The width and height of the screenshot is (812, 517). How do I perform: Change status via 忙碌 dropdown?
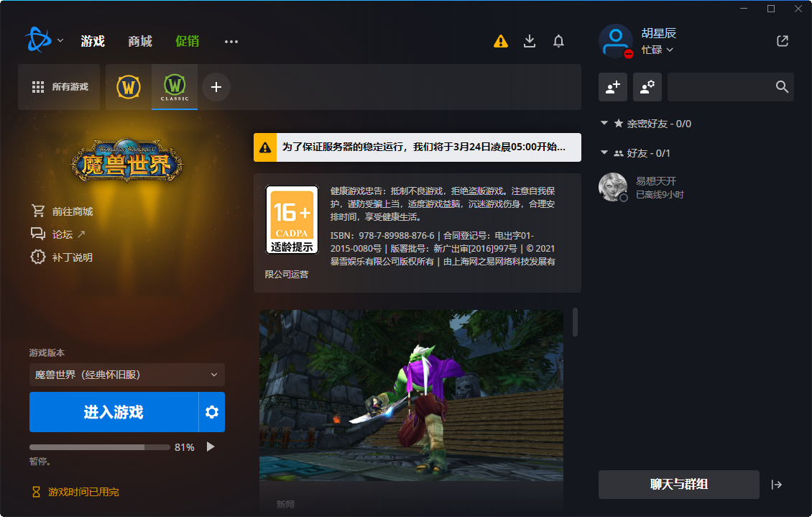pos(658,50)
